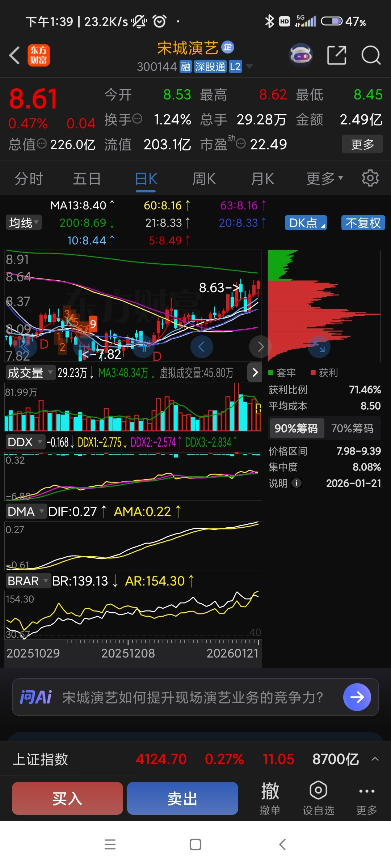
Task: Expand indicator panel with white arrow button
Action: coord(255,372)
